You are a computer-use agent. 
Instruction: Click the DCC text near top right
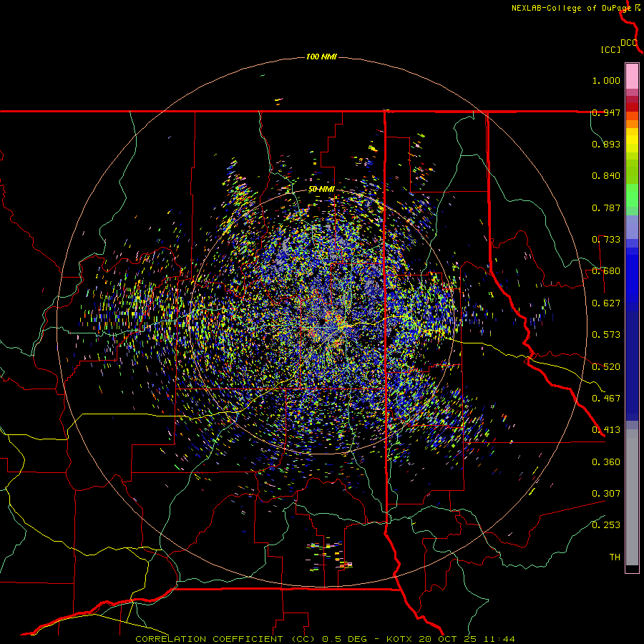(629, 43)
